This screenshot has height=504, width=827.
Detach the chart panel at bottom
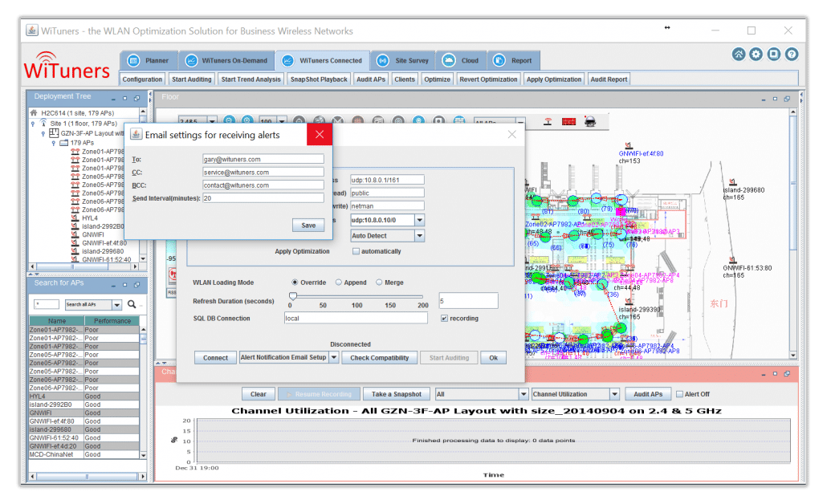(x=787, y=374)
